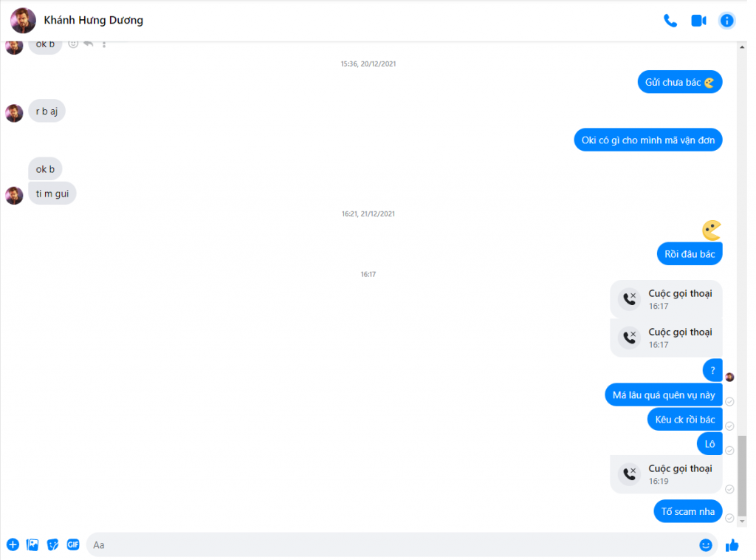
Task: Send a thumbs-up like
Action: click(x=732, y=545)
